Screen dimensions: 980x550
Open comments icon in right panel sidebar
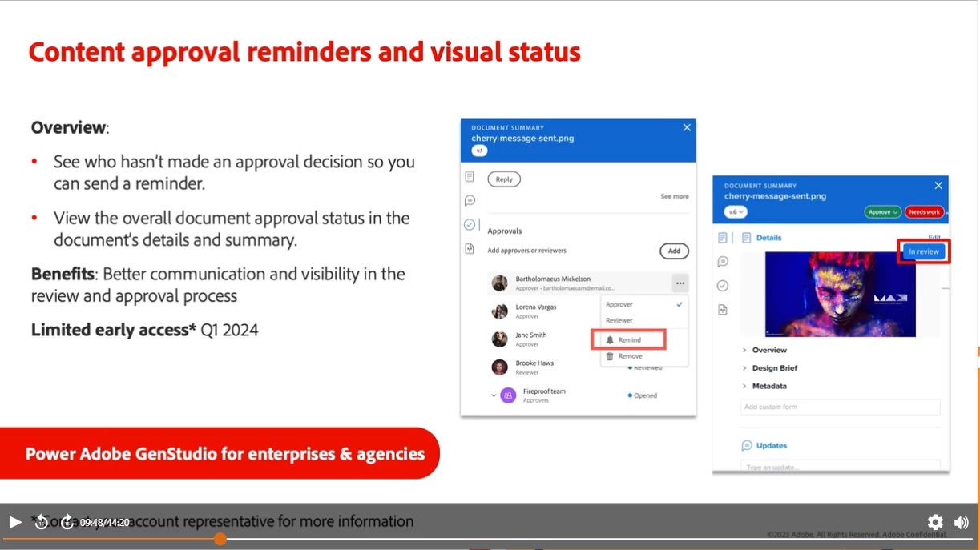pyautogui.click(x=723, y=262)
